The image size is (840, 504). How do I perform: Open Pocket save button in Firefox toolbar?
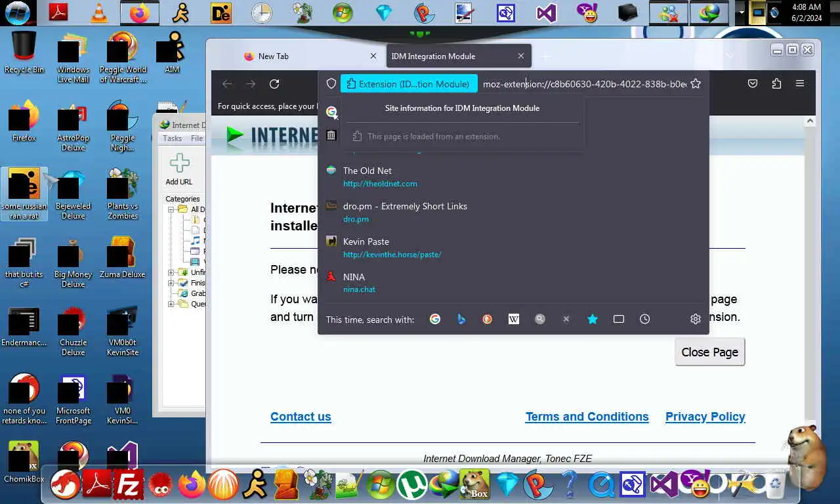click(x=753, y=83)
